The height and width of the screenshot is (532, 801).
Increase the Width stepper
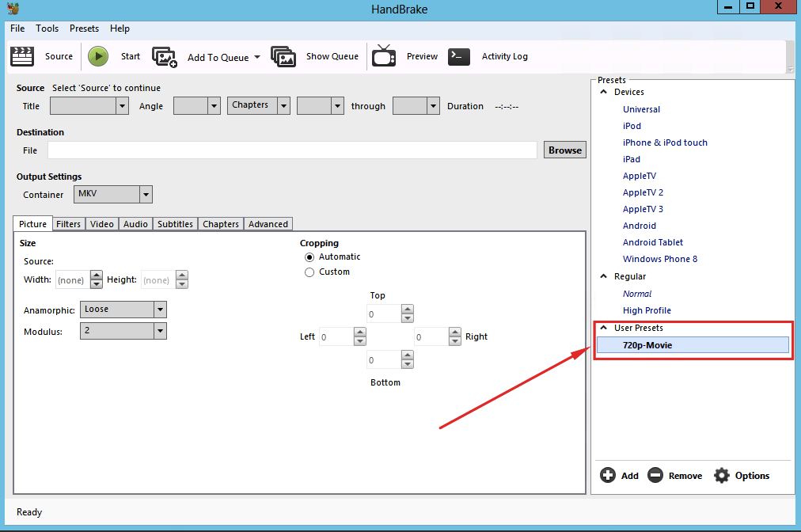tap(96, 275)
